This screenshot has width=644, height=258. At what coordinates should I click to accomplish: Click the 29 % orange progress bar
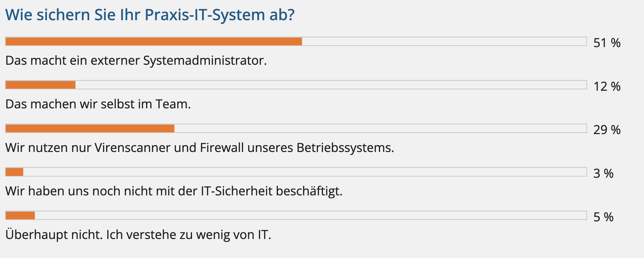(90, 128)
